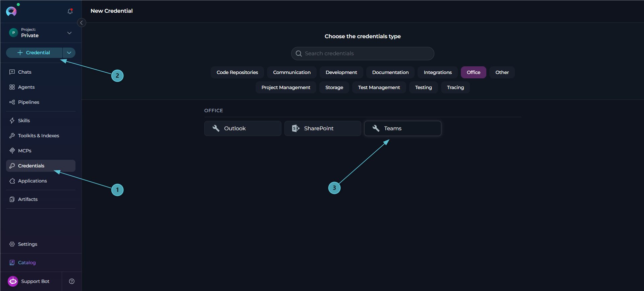644x291 pixels.
Task: Click the Support Bot avatar icon
Action: coord(13,281)
